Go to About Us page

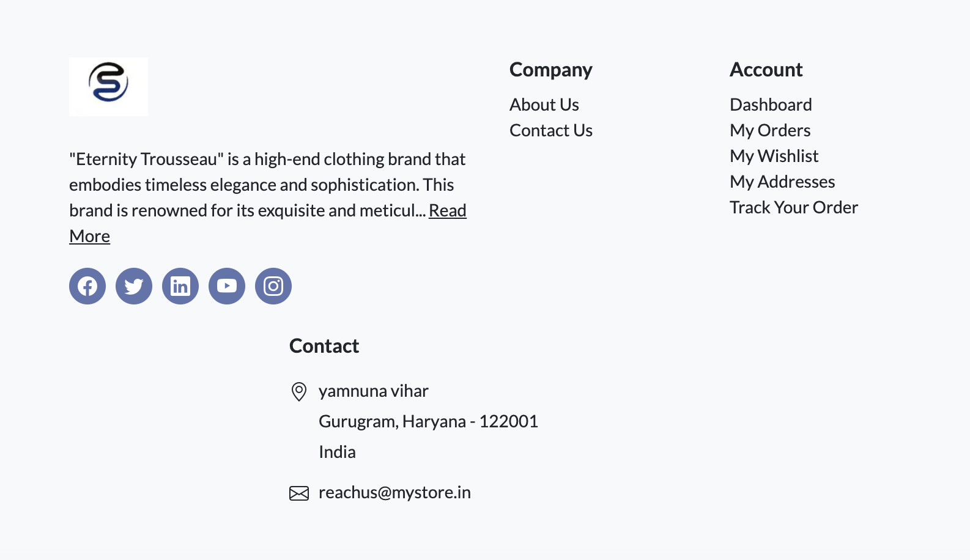pos(544,105)
